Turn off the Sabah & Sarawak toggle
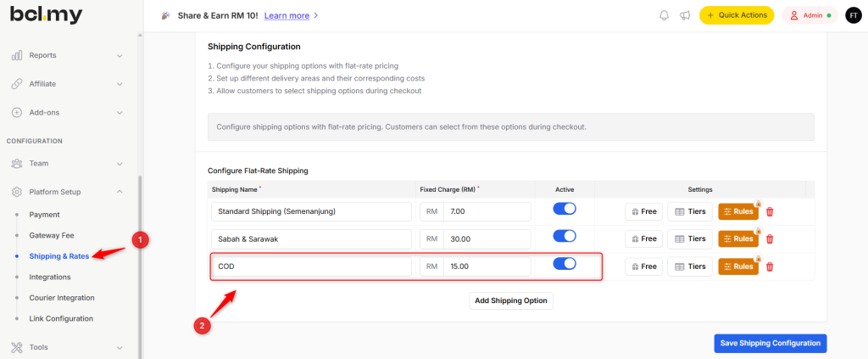868x359 pixels. (565, 237)
